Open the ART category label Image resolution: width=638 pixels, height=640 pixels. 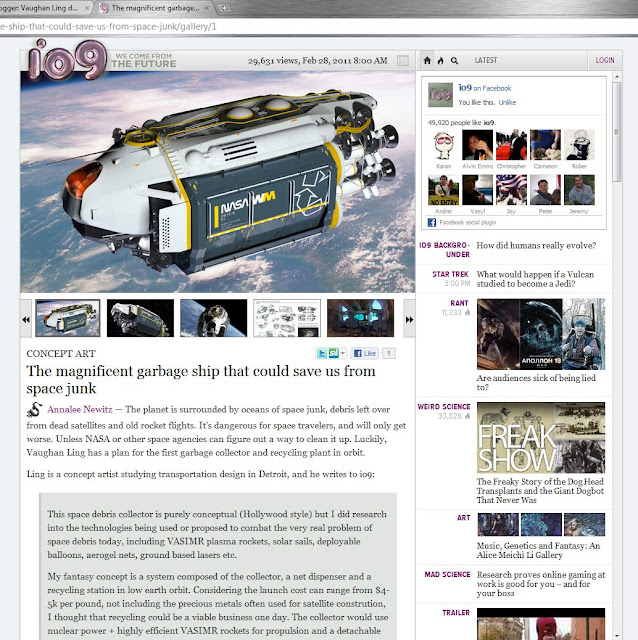coord(463,518)
